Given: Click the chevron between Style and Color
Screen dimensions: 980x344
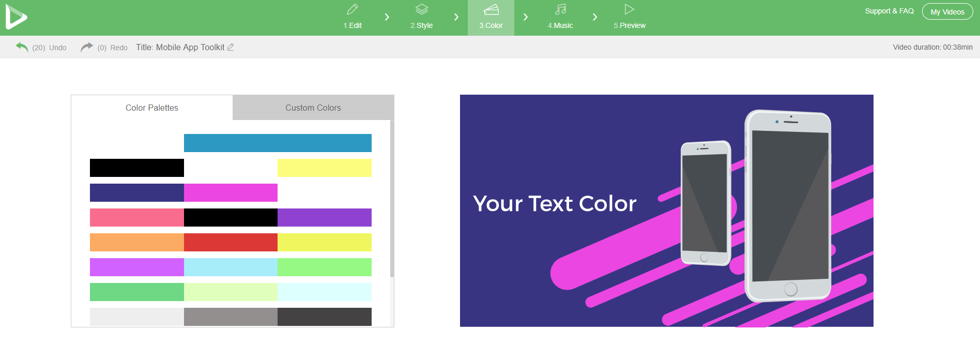Looking at the screenshot, I should pyautogui.click(x=456, y=17).
